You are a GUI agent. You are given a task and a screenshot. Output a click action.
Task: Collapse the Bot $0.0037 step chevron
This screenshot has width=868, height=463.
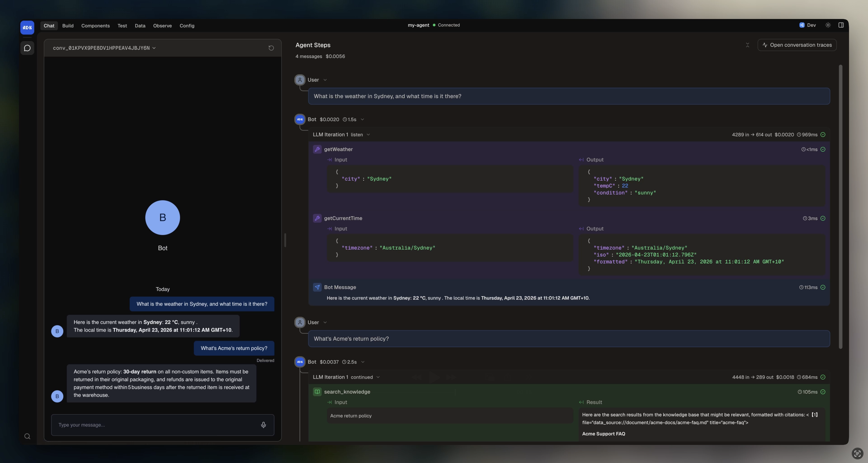point(363,362)
